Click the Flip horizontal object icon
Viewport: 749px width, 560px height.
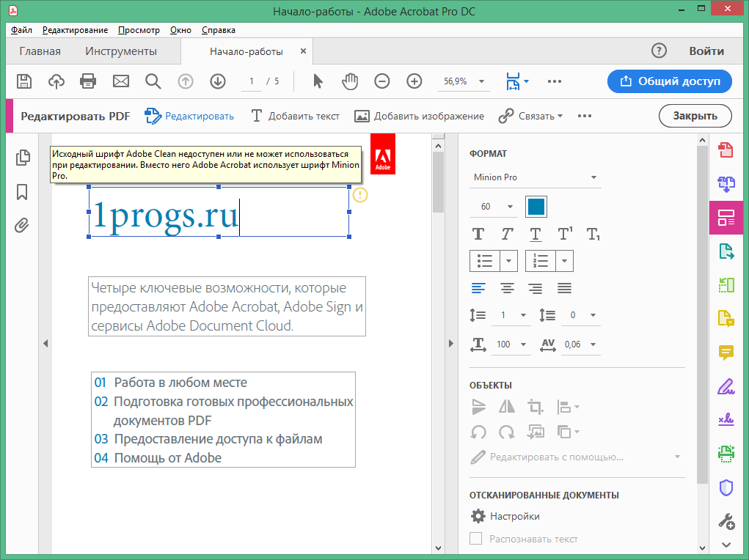point(507,406)
